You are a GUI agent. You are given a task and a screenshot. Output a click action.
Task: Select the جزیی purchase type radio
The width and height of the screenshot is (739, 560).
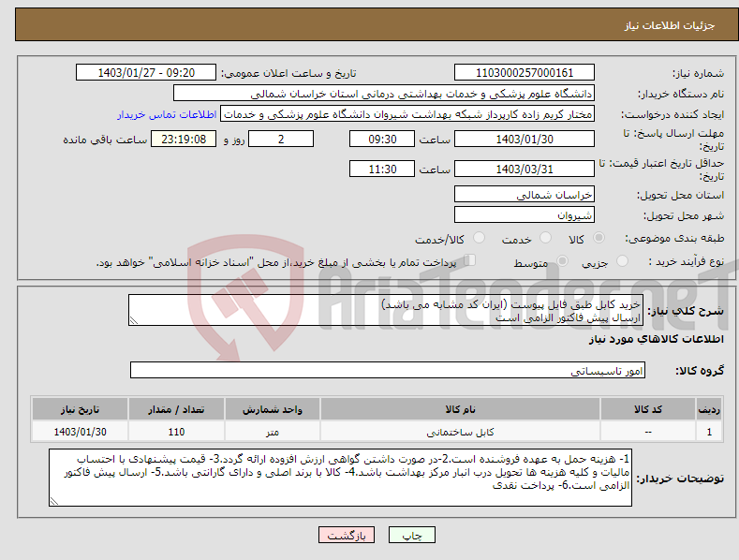click(x=622, y=260)
